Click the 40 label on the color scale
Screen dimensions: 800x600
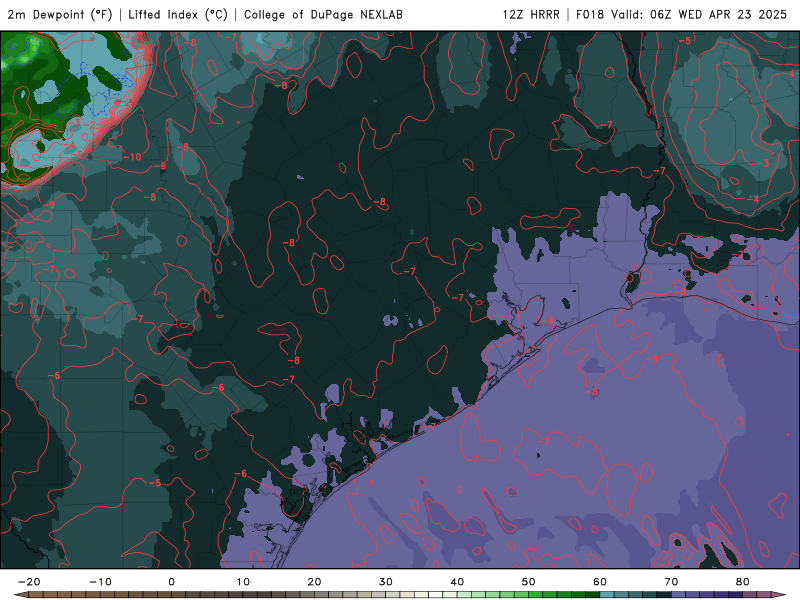click(x=457, y=582)
